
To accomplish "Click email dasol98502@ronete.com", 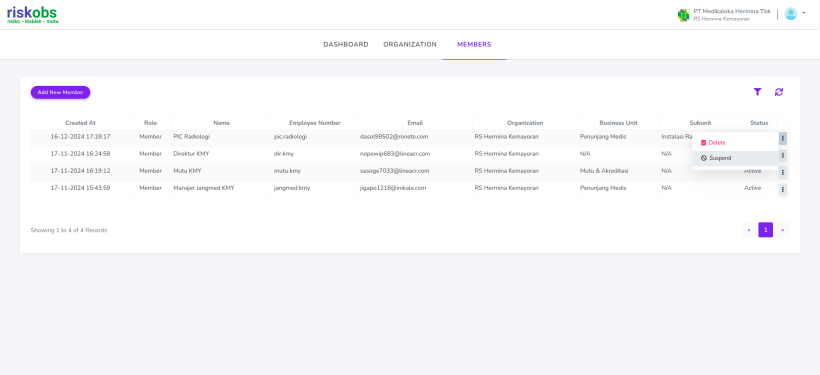I will [x=394, y=137].
